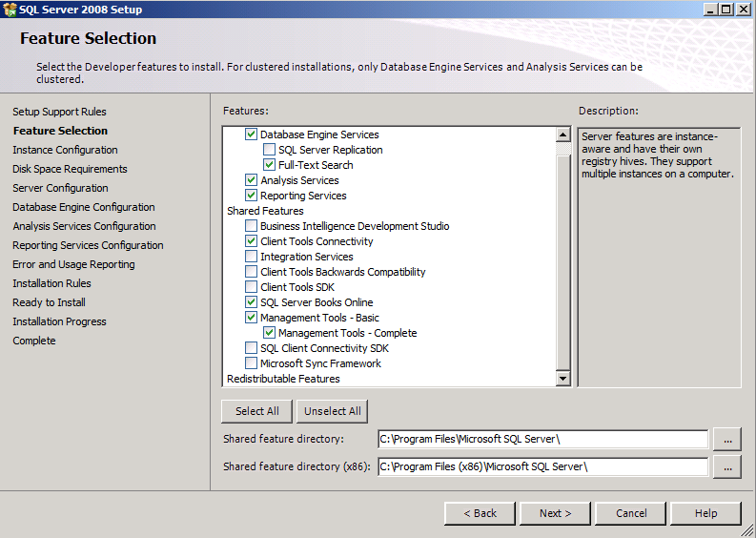Go to Next setup step
This screenshot has width=756, height=538.
[555, 513]
